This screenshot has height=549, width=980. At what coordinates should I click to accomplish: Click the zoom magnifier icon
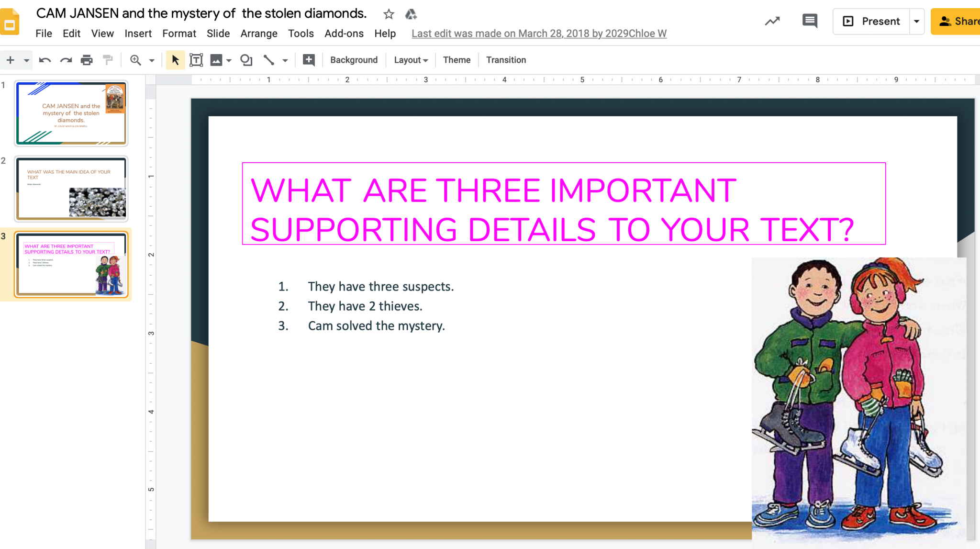[x=135, y=60]
